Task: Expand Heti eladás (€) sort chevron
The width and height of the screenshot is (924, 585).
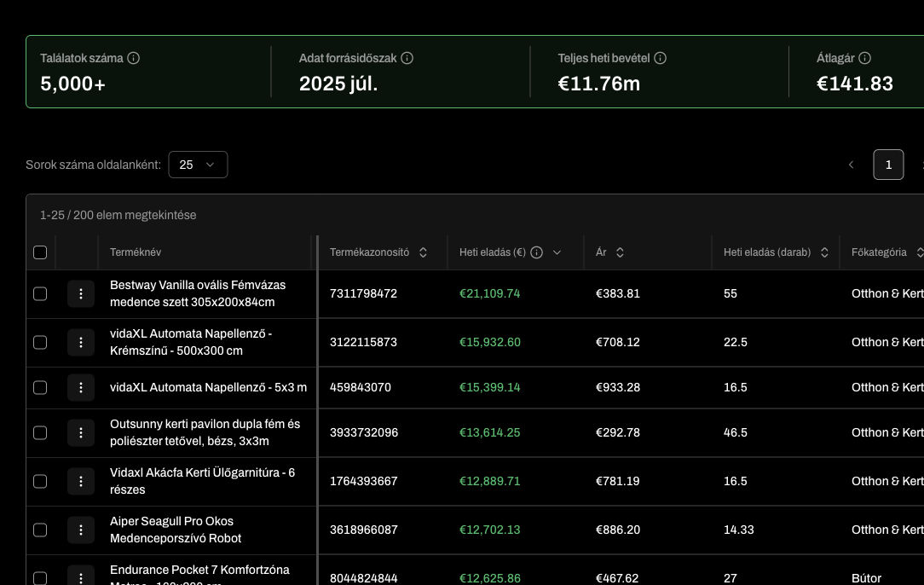Action: click(x=557, y=252)
